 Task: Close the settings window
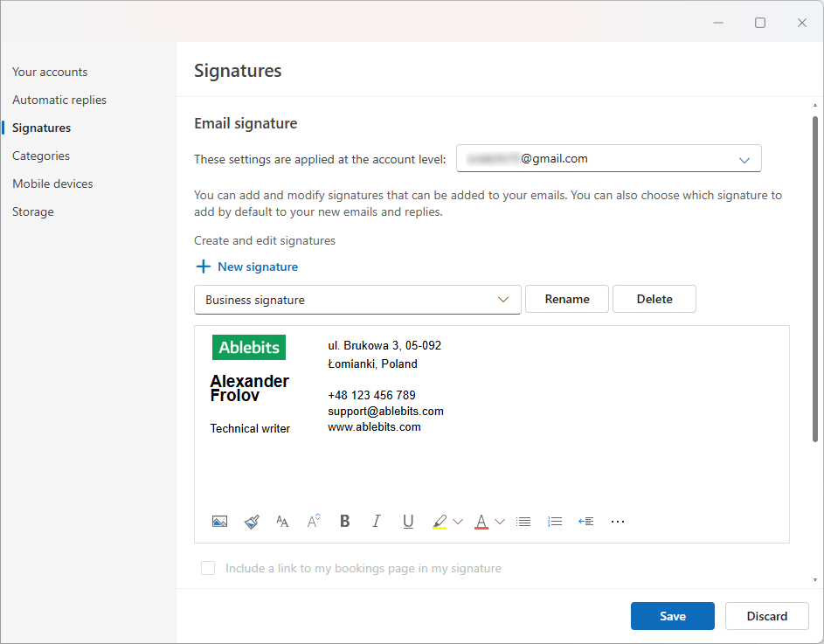point(802,23)
